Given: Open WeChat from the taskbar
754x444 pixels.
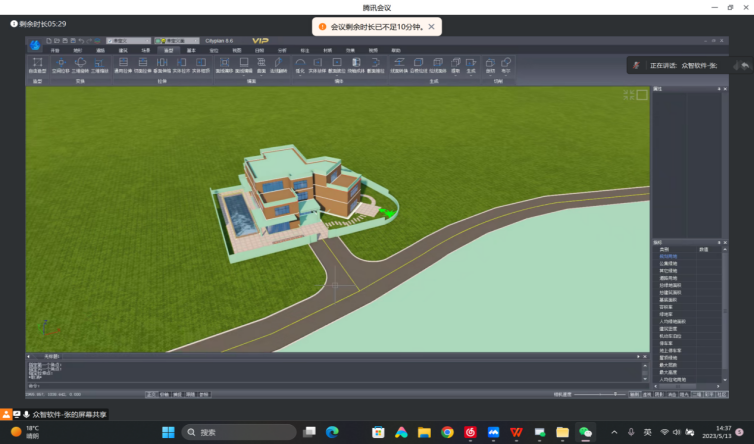Looking at the screenshot, I should pos(586,432).
